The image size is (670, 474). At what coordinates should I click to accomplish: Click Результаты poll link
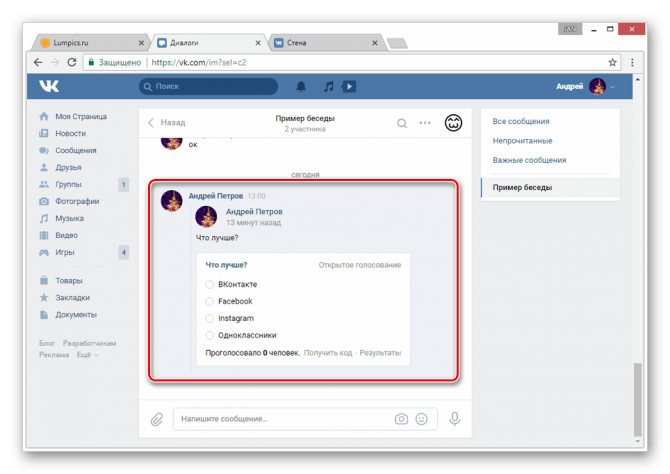pos(380,353)
